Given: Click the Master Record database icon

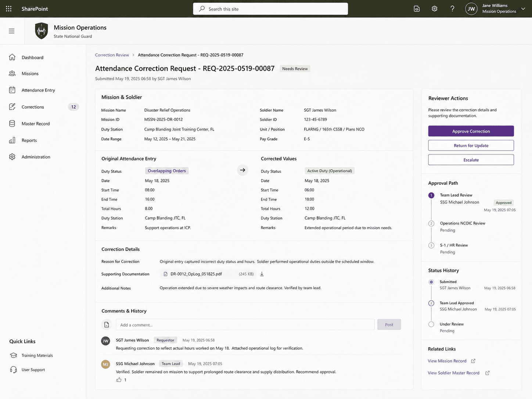Looking at the screenshot, I should 12,124.
